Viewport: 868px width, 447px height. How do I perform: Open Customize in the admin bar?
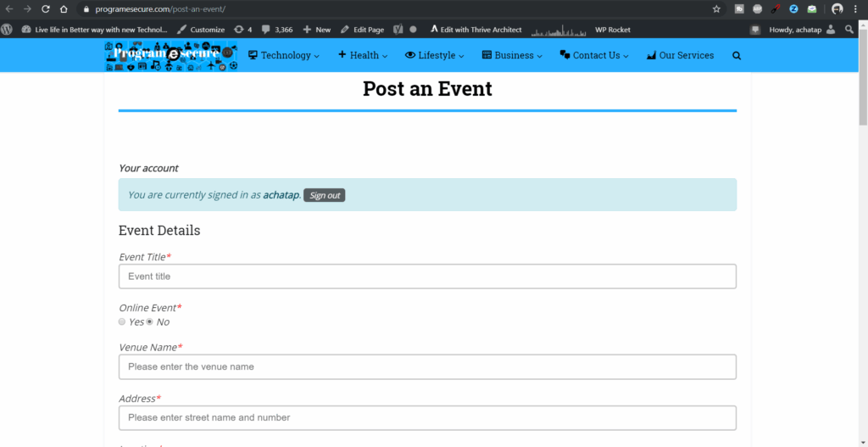pyautogui.click(x=201, y=30)
